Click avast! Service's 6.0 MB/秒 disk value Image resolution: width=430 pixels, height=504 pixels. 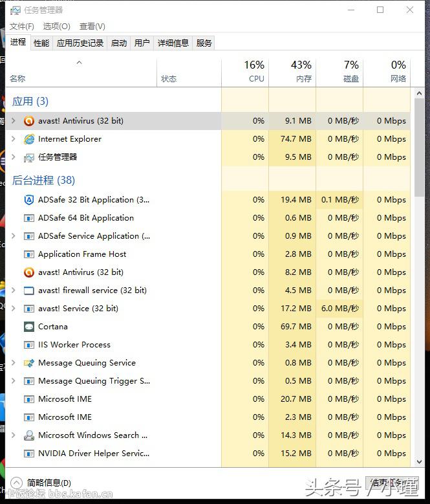[339, 308]
